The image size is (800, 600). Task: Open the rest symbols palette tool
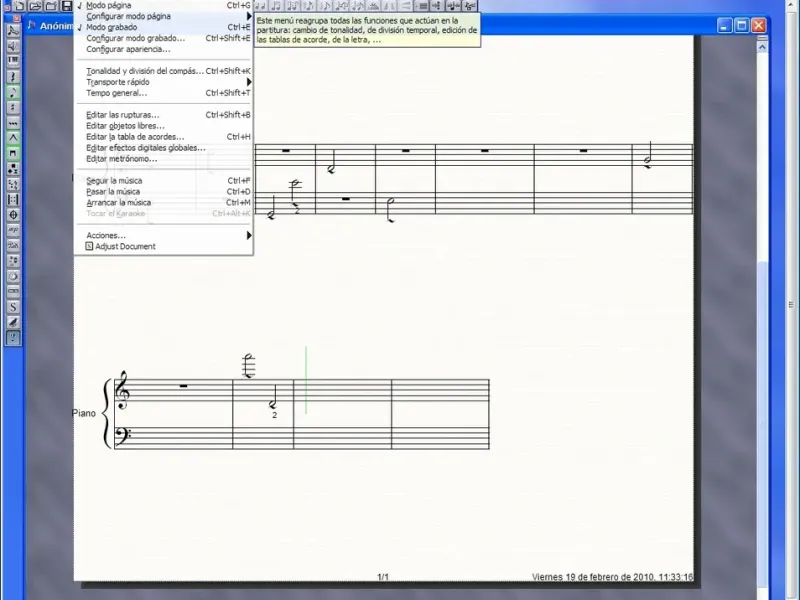(x=13, y=77)
